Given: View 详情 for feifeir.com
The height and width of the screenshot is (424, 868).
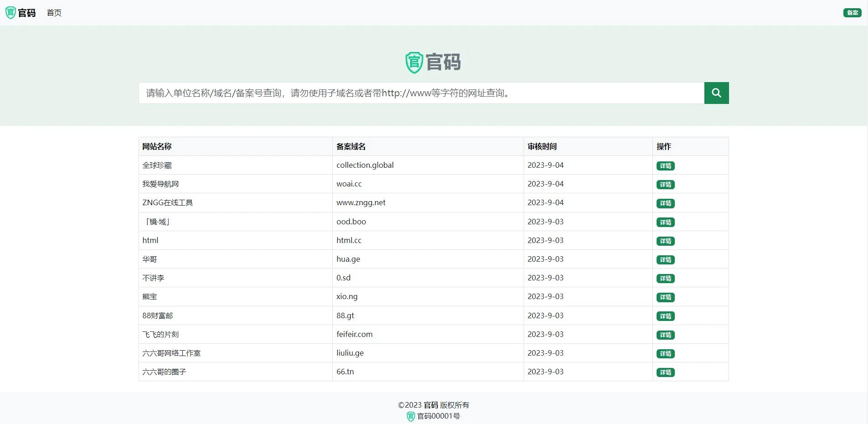Looking at the screenshot, I should pos(665,335).
